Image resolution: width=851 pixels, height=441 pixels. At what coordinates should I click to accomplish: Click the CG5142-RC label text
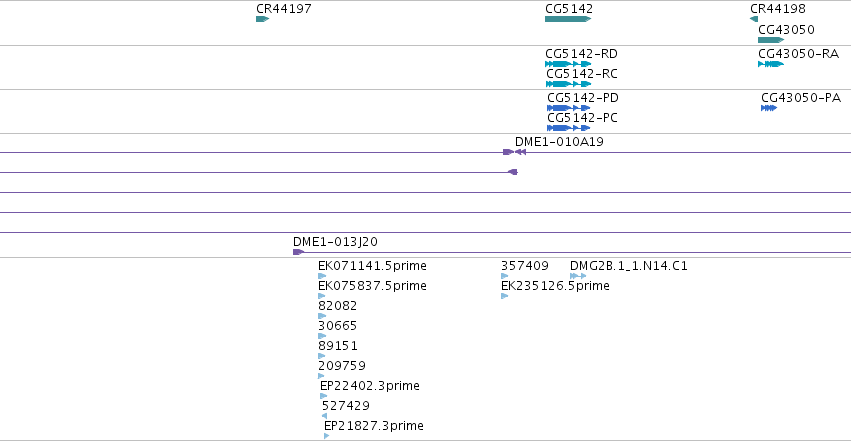[582, 74]
